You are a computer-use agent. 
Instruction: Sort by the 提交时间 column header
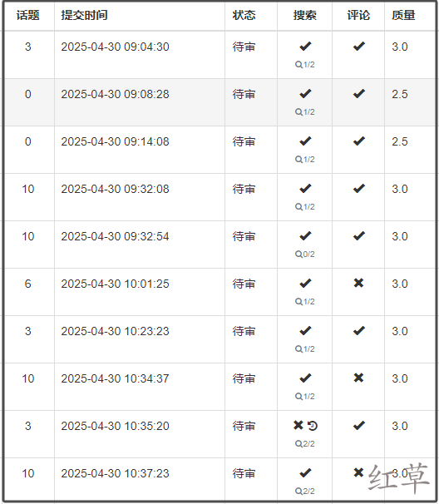[x=85, y=16]
